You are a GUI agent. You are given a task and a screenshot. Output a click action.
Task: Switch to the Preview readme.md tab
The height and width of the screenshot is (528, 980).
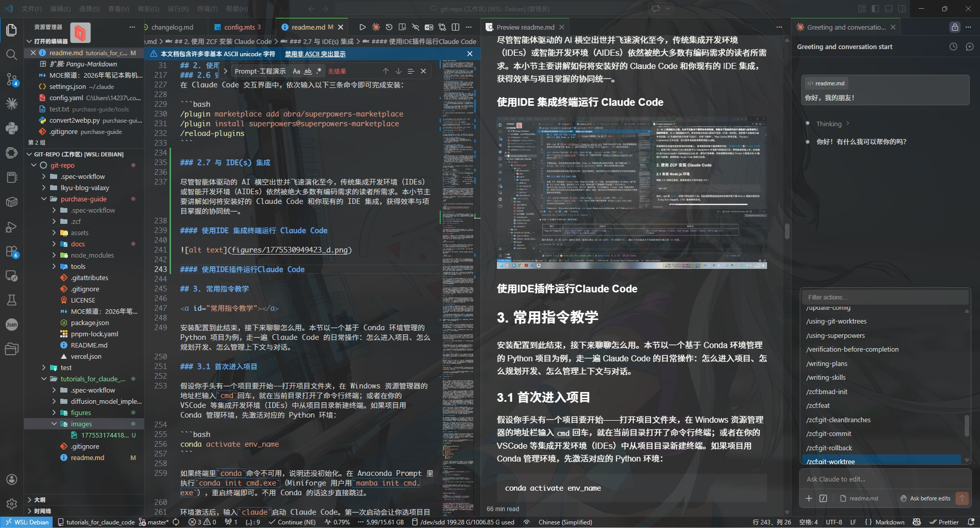(525, 27)
